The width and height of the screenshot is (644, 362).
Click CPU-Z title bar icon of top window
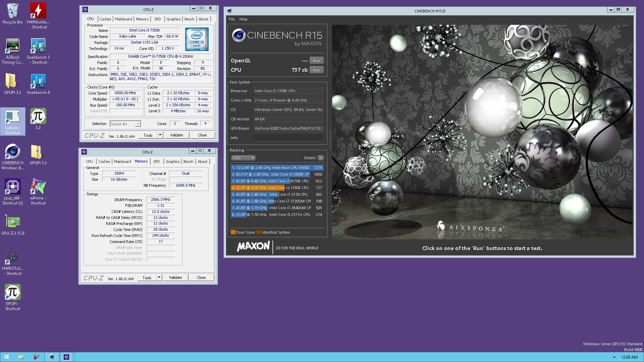click(x=85, y=9)
